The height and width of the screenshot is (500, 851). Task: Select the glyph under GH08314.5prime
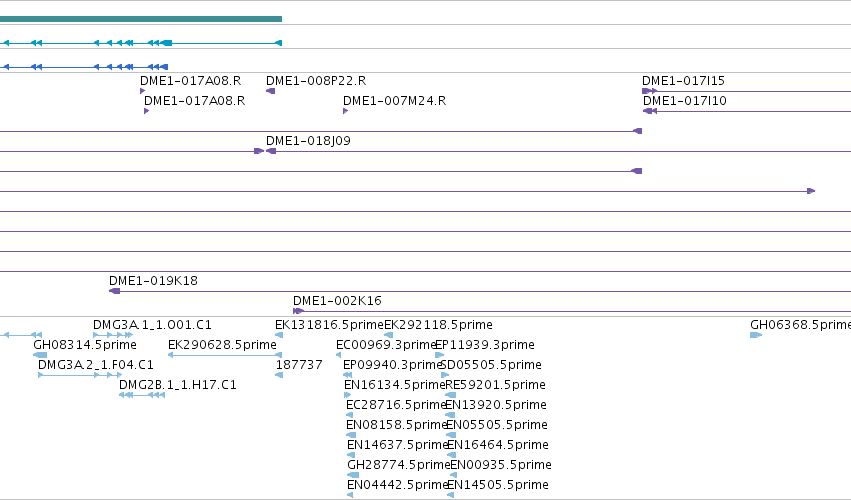tap(40, 356)
